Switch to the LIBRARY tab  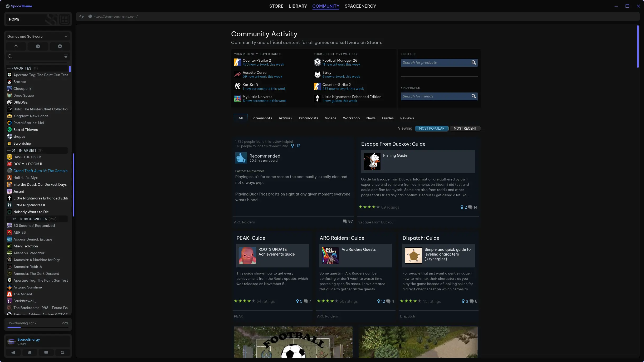pos(298,6)
